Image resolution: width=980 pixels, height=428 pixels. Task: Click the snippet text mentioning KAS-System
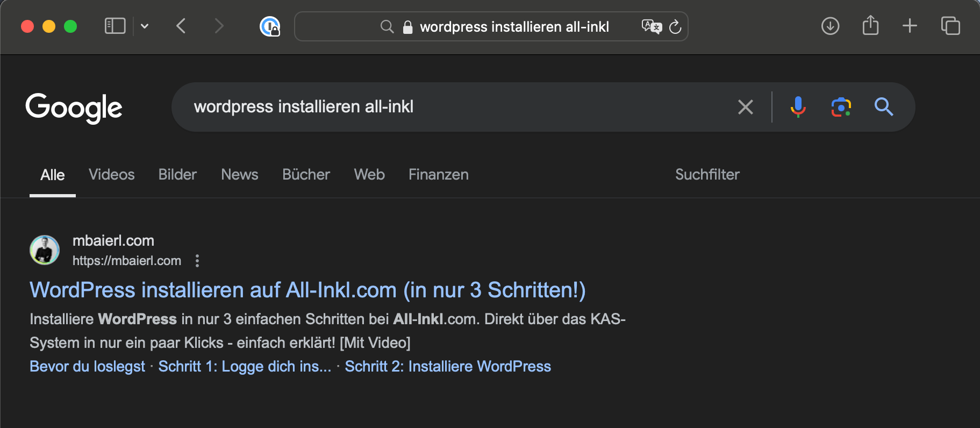(328, 331)
